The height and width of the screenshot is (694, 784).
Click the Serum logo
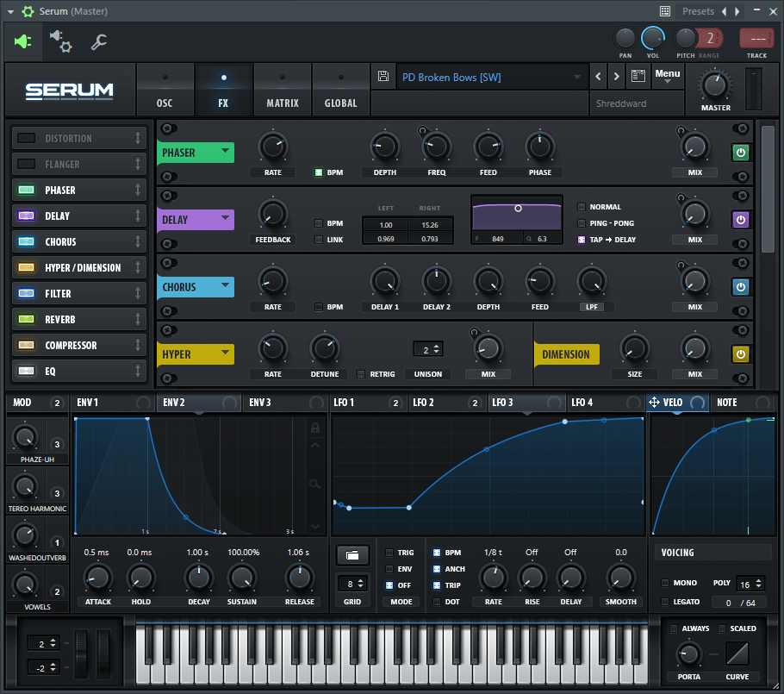[70, 91]
